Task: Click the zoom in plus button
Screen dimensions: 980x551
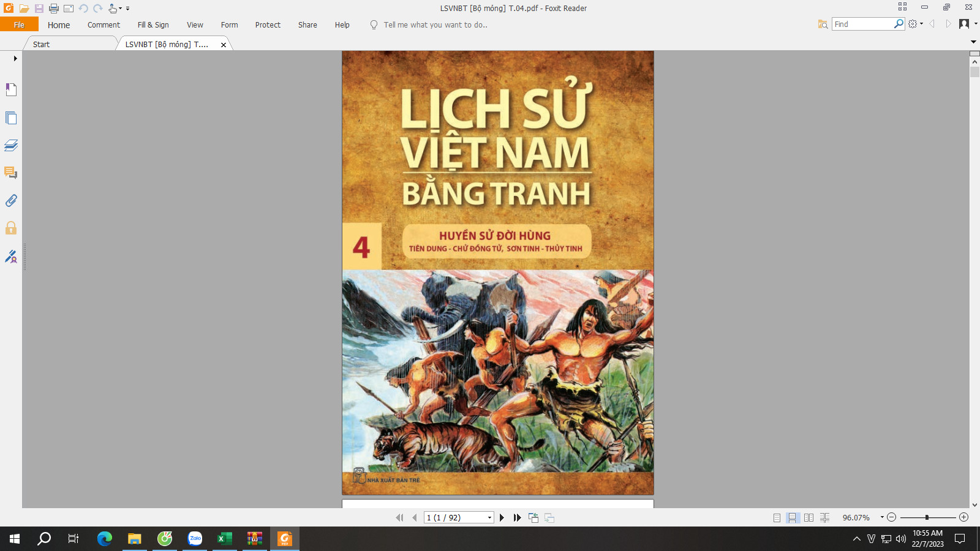Action: click(x=963, y=517)
